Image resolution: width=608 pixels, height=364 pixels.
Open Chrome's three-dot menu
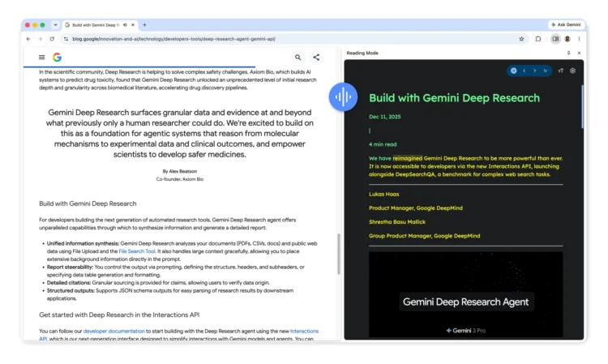[579, 39]
